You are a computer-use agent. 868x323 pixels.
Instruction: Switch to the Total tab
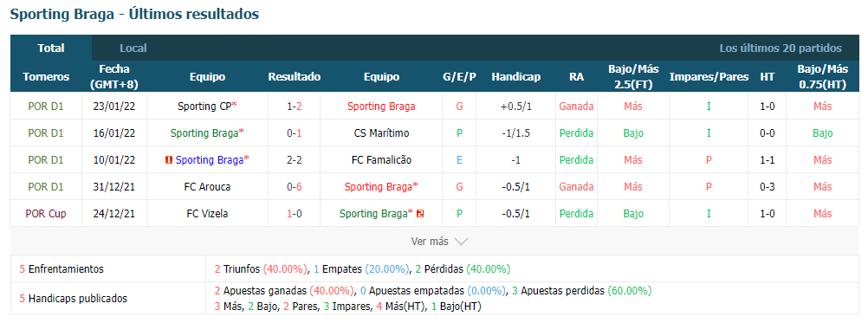click(x=51, y=48)
